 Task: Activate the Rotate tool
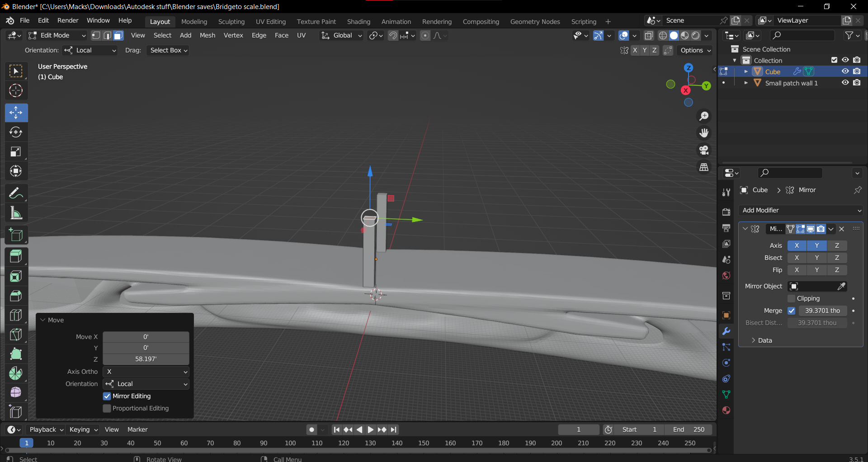pyautogui.click(x=16, y=132)
